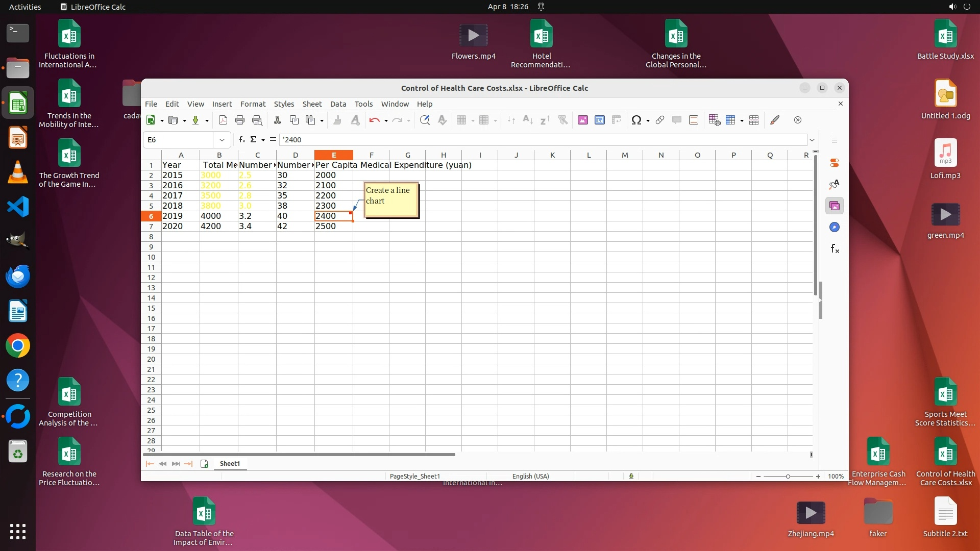Open the Insert menu
Image resolution: width=980 pixels, height=551 pixels.
[222, 104]
